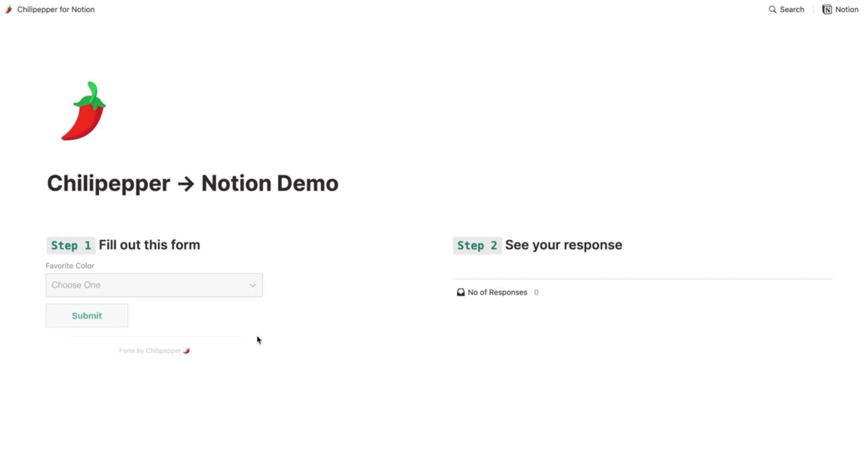Expand the Favorite Color dropdown chevron arrow
This screenshot has width=868, height=462.
[252, 285]
